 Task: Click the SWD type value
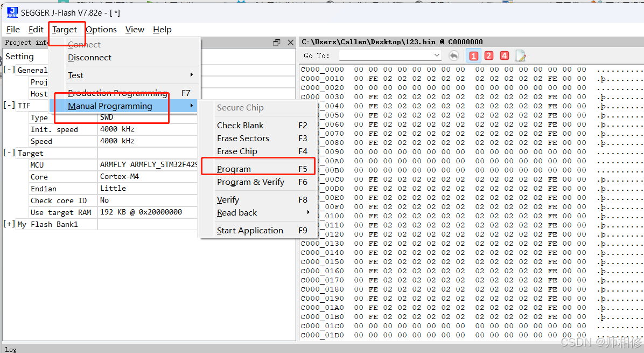[x=107, y=117]
